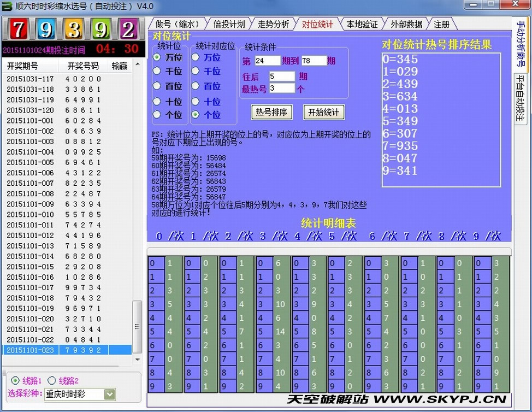This screenshot has height=412, width=532.
Task: Click the green number 9 ball
Action: [101, 30]
